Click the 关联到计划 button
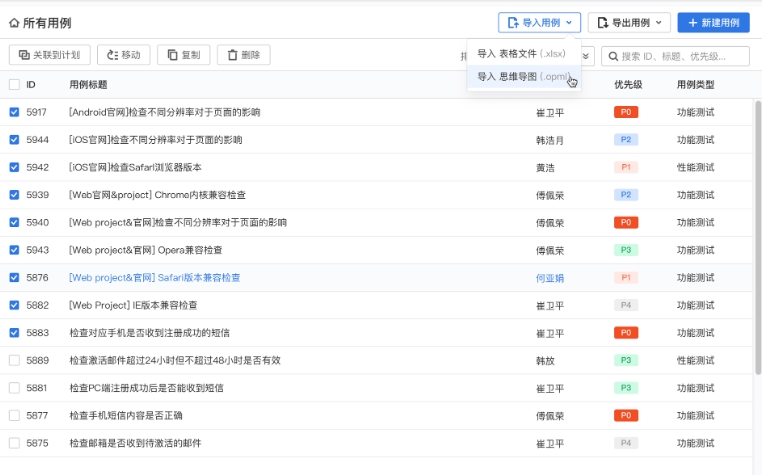The width and height of the screenshot is (762, 475). tap(50, 55)
